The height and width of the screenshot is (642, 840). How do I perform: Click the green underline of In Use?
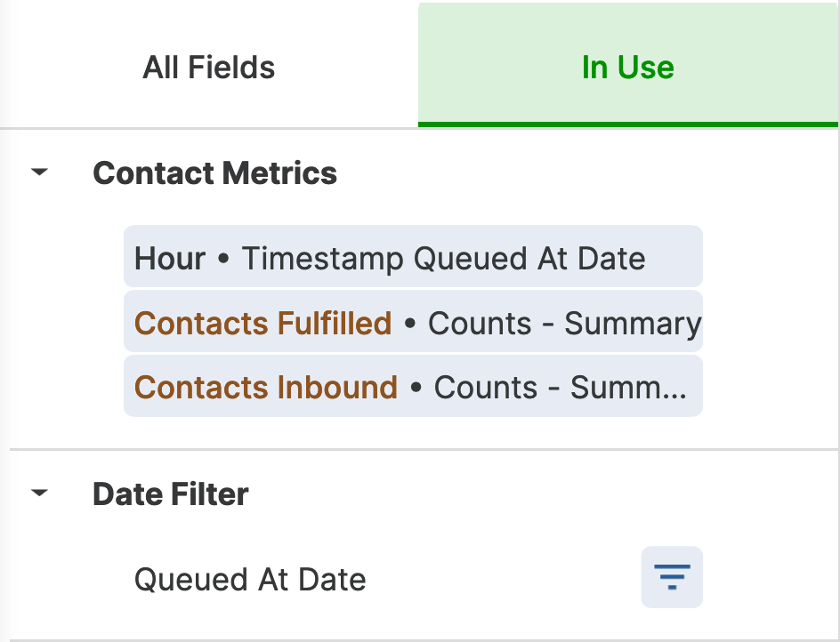coord(628,124)
